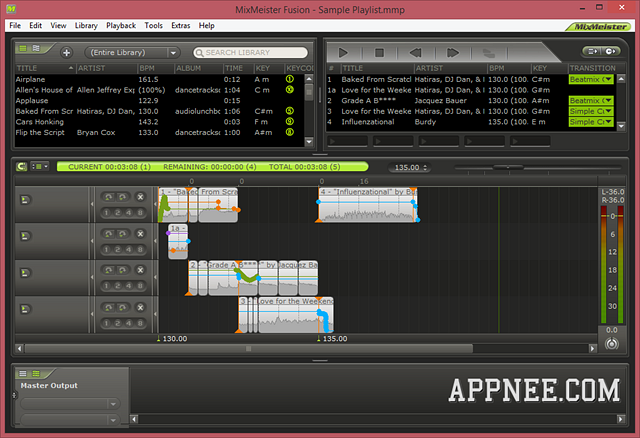640x438 pixels.
Task: Open the Playback menu
Action: [x=121, y=25]
